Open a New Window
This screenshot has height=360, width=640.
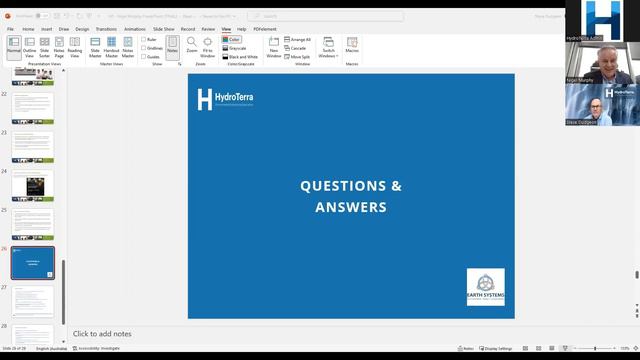274,47
